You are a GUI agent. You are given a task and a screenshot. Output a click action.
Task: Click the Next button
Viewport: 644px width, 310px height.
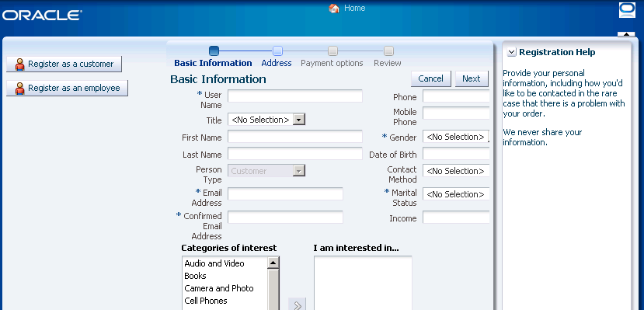[472, 78]
